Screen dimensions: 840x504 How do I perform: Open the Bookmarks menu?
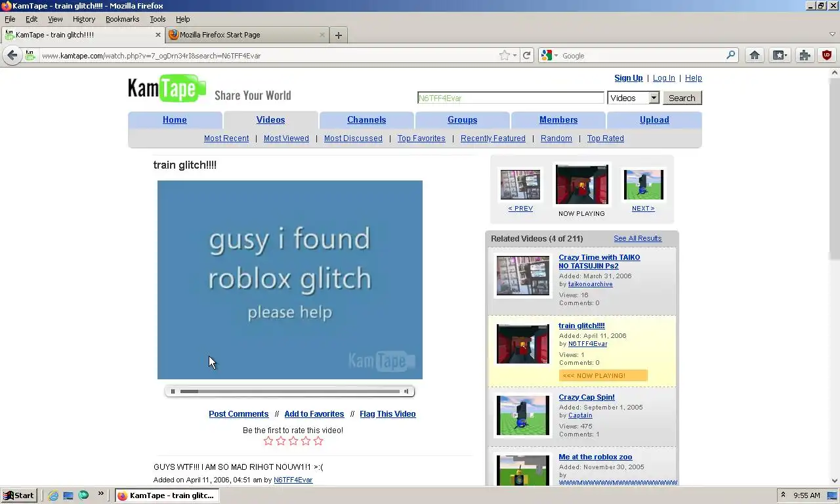[x=122, y=19]
